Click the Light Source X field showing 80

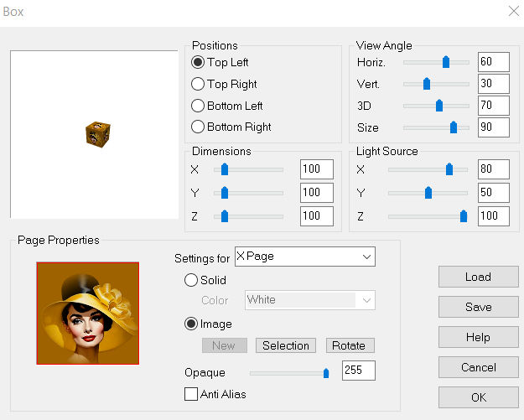click(494, 169)
